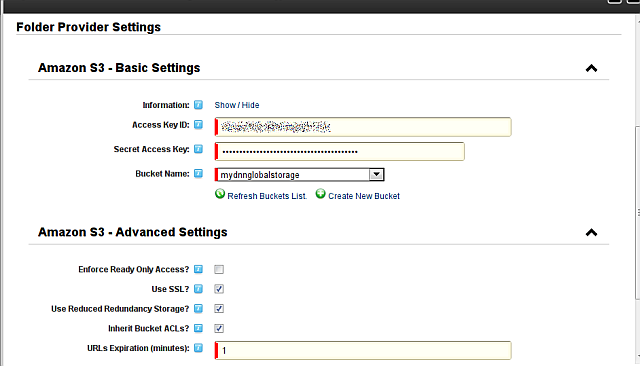Uncheck Inherit Bucket ACLs checkbox
This screenshot has width=640, height=366.
click(x=219, y=328)
